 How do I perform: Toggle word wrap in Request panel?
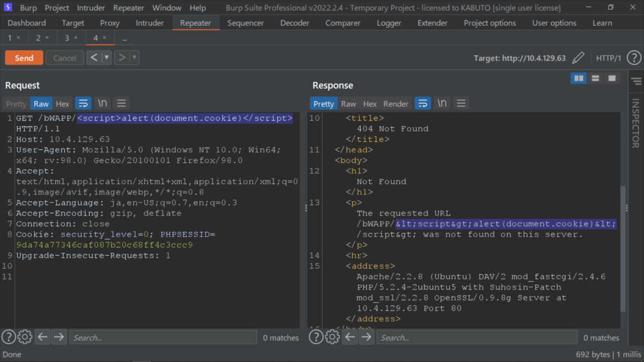[x=83, y=103]
